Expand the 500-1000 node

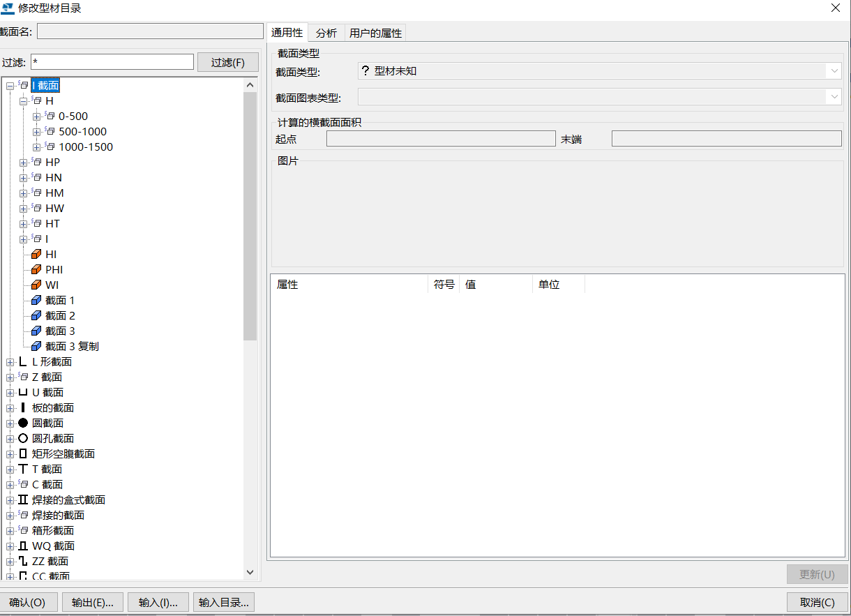(36, 132)
